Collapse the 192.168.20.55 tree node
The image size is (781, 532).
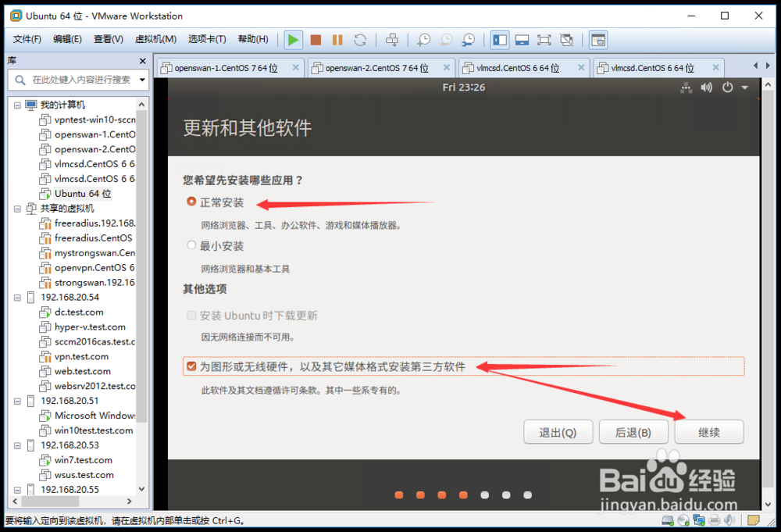tap(17, 490)
